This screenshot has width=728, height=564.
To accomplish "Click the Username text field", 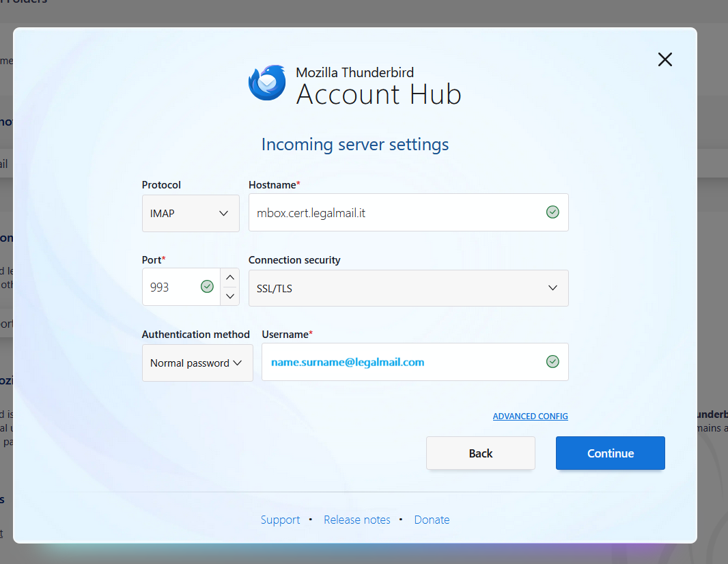I will pos(403,363).
